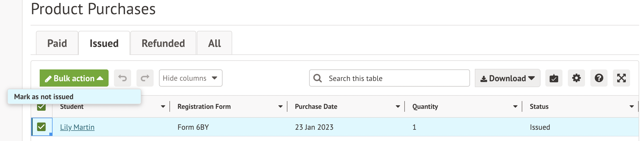The width and height of the screenshot is (644, 141).
Task: Open table settings gear icon
Action: [576, 78]
